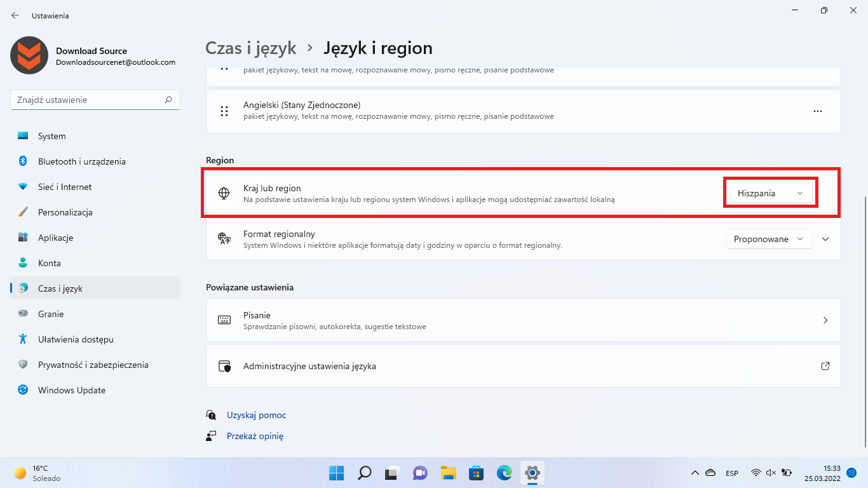
Task: Click the battery tray icon
Action: point(786,473)
